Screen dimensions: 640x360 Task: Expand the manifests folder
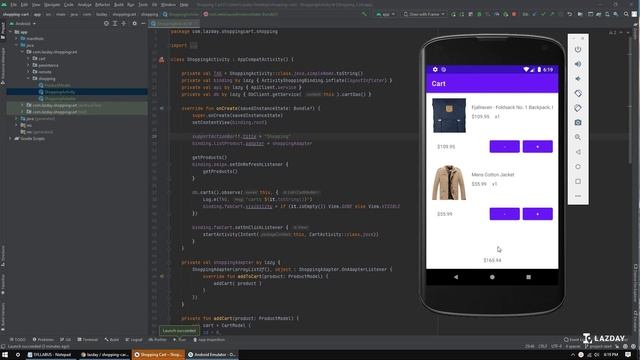click(16, 38)
